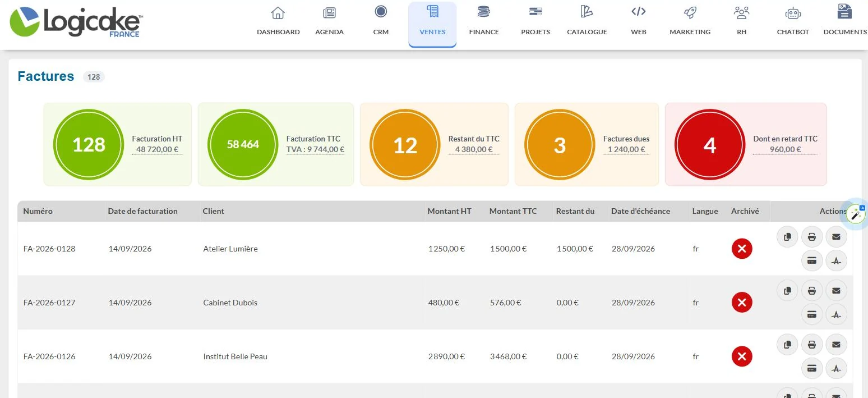Go to the Documents section

[844, 21]
